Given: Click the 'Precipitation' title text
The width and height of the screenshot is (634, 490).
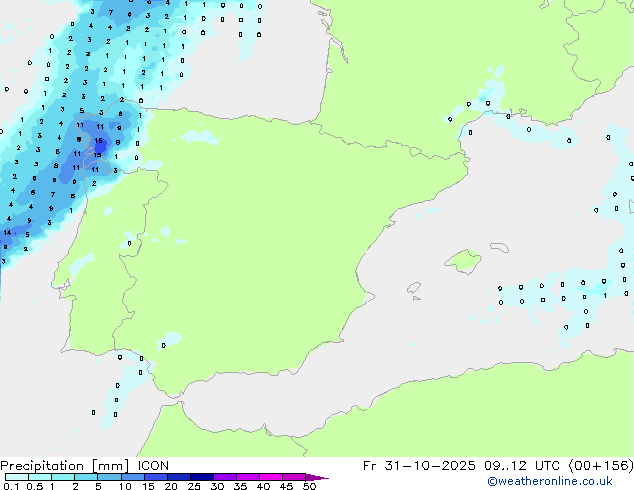Looking at the screenshot, I should tap(42, 466).
